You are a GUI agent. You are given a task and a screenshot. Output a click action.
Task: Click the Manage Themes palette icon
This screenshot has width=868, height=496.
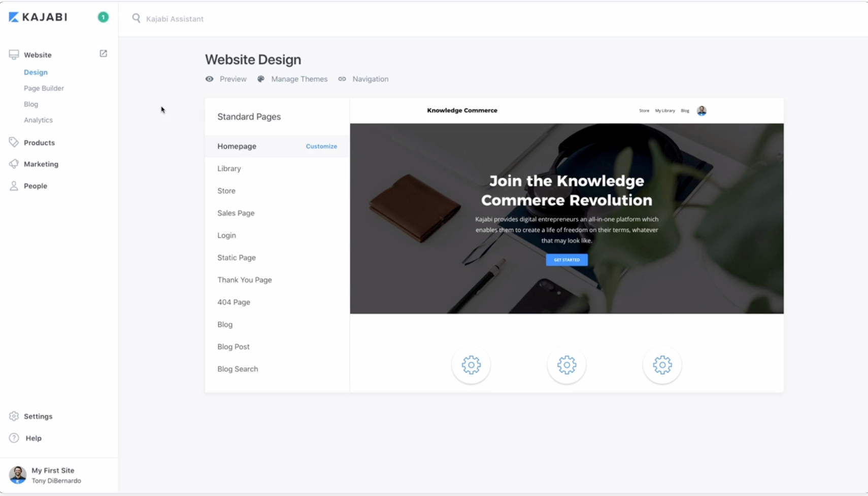point(261,79)
